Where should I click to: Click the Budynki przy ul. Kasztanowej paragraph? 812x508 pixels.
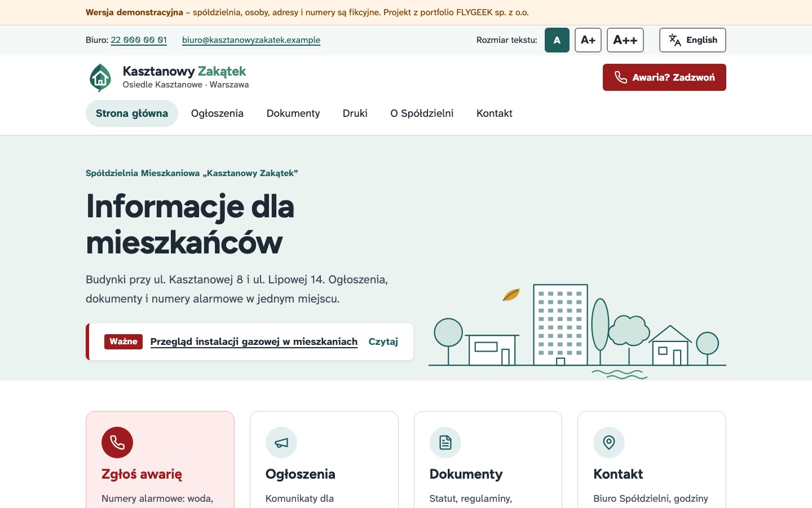237,289
